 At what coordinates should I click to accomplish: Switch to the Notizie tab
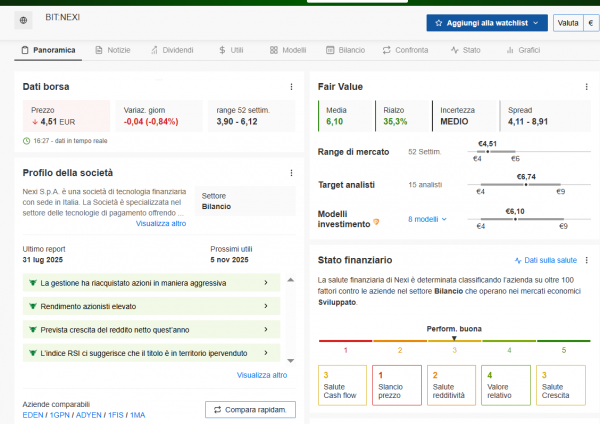[112, 49]
